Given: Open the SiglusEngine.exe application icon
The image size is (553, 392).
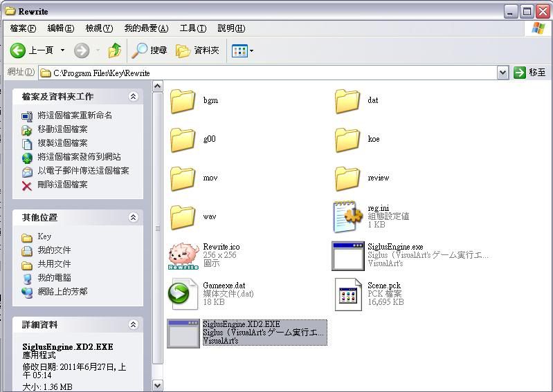Looking at the screenshot, I should click(x=348, y=255).
